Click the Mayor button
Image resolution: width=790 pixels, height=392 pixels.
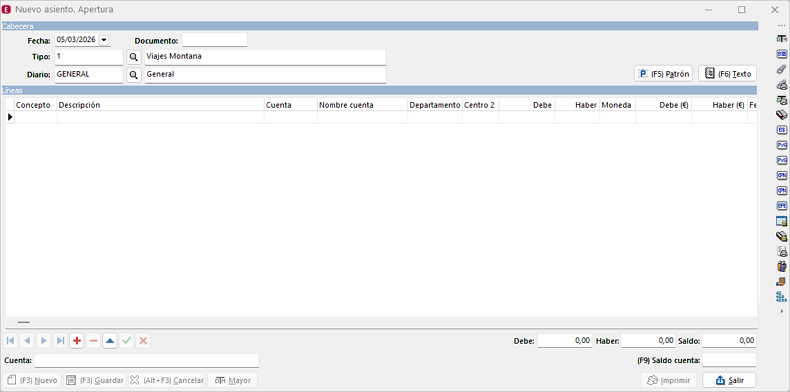233,380
